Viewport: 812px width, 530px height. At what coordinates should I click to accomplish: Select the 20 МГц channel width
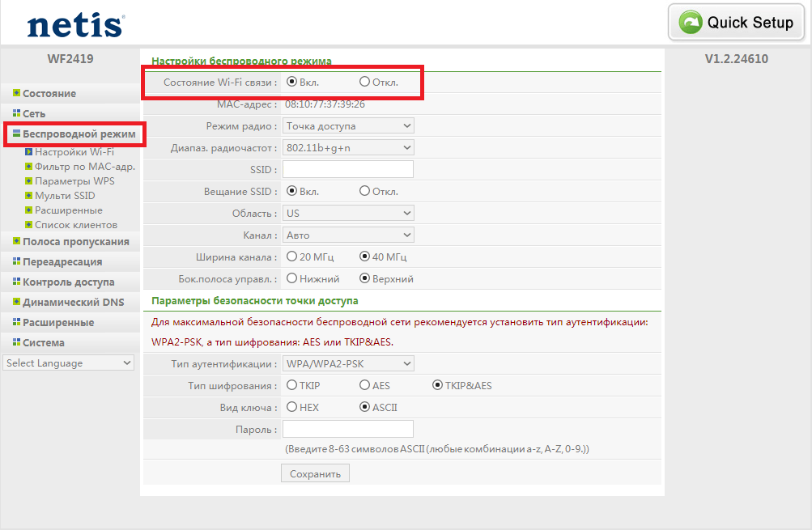tap(291, 257)
